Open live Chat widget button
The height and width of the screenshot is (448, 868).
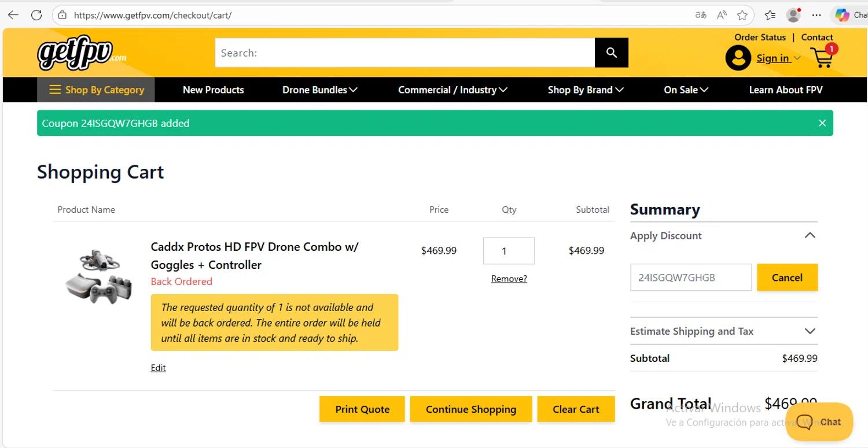pyautogui.click(x=819, y=422)
